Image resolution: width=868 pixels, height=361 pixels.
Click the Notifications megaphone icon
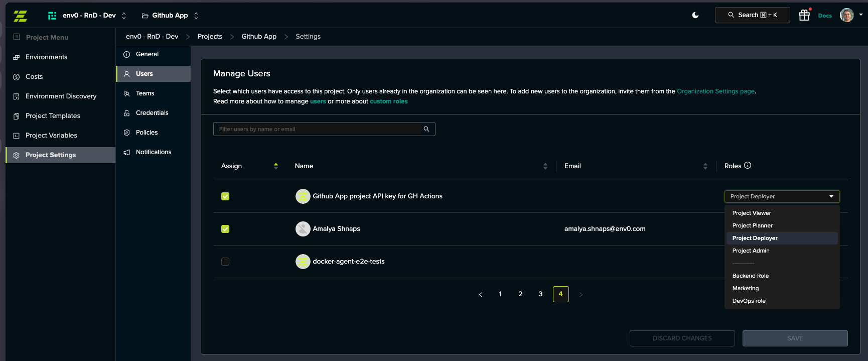pos(127,152)
